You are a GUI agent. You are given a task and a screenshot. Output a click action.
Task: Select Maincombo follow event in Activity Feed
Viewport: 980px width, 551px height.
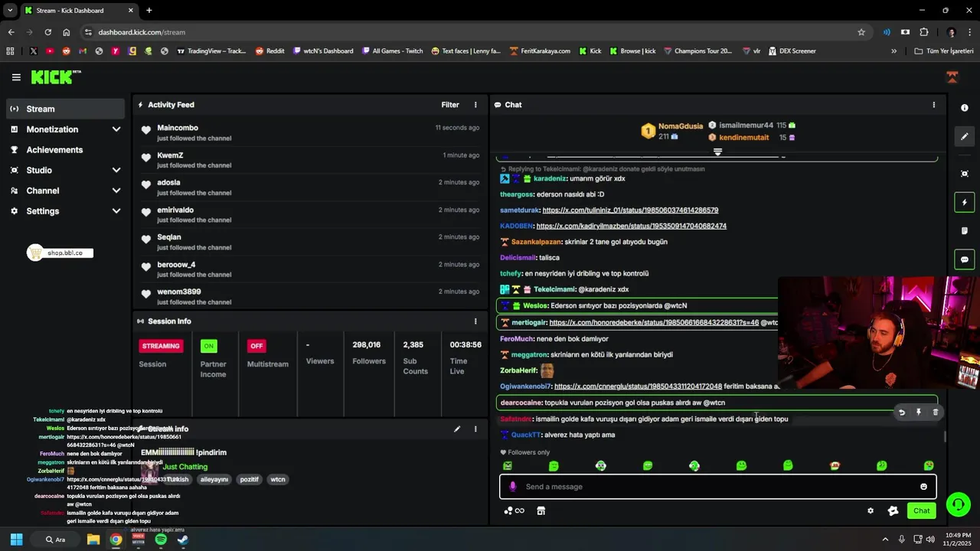[x=310, y=132]
